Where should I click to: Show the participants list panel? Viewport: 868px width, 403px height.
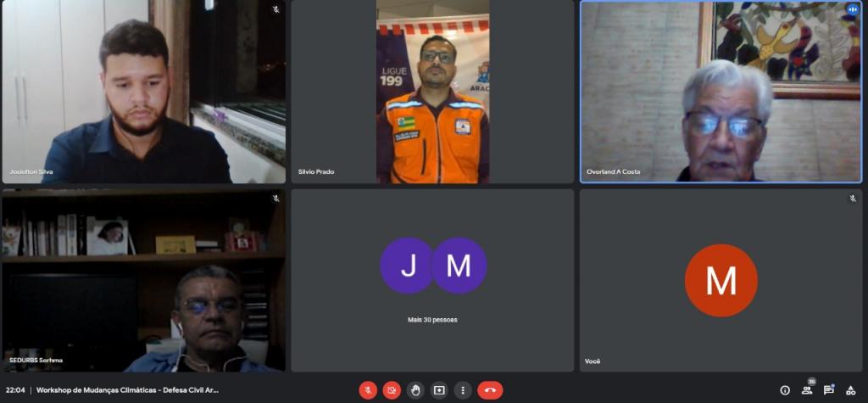[807, 390]
